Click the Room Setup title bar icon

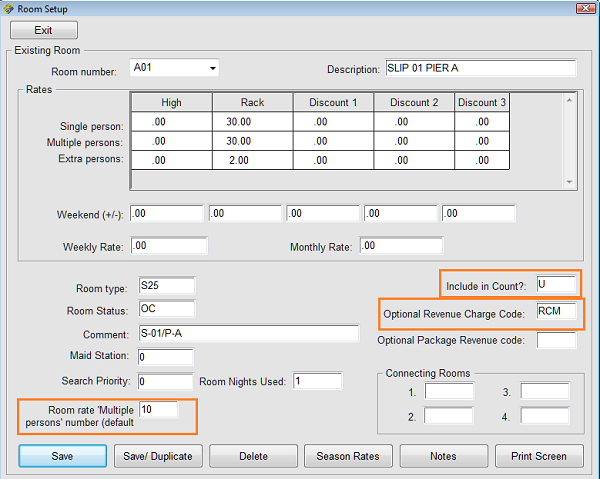pyautogui.click(x=8, y=8)
